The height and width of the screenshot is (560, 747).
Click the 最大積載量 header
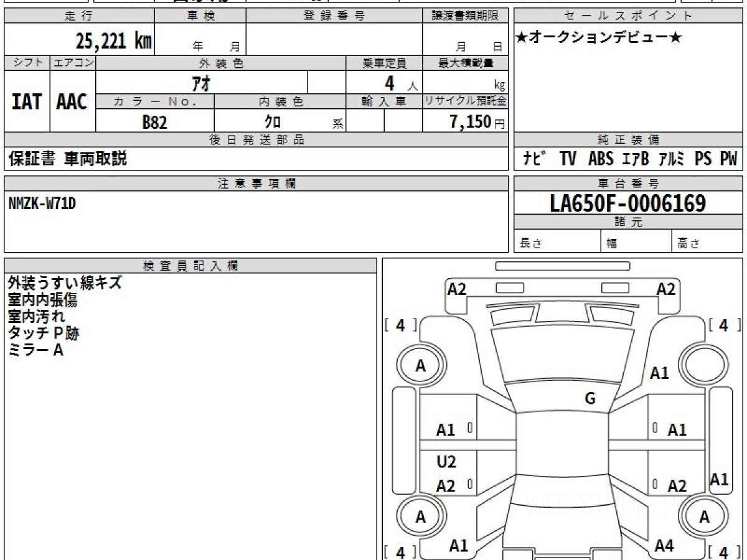point(465,63)
